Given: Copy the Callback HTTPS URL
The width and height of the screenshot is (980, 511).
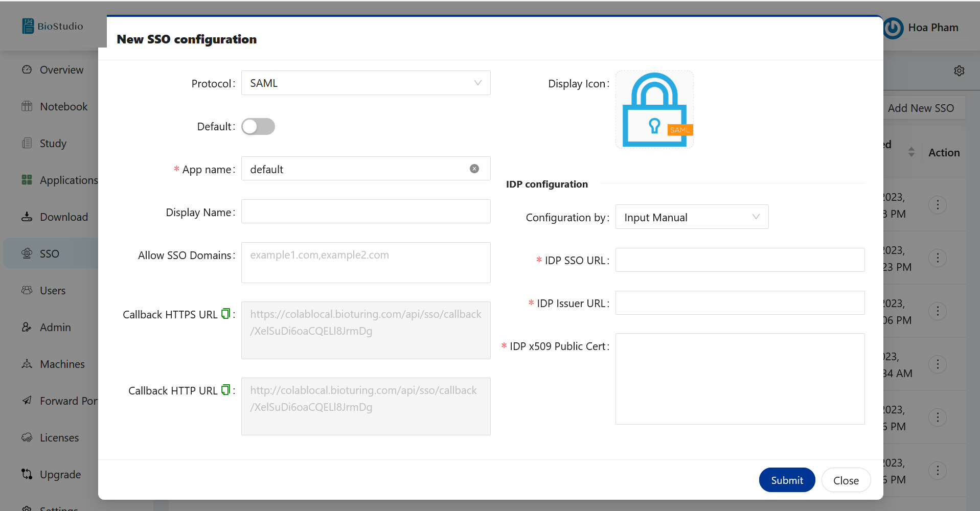Looking at the screenshot, I should [225, 314].
